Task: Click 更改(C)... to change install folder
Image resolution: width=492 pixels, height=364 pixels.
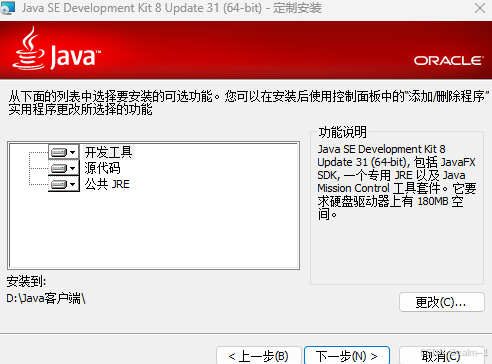Action: pos(441,302)
